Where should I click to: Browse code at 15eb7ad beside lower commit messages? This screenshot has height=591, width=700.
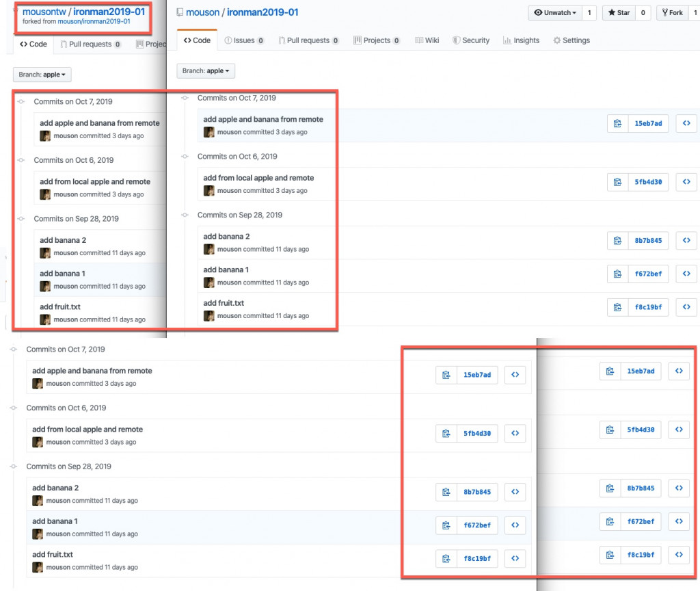point(515,375)
